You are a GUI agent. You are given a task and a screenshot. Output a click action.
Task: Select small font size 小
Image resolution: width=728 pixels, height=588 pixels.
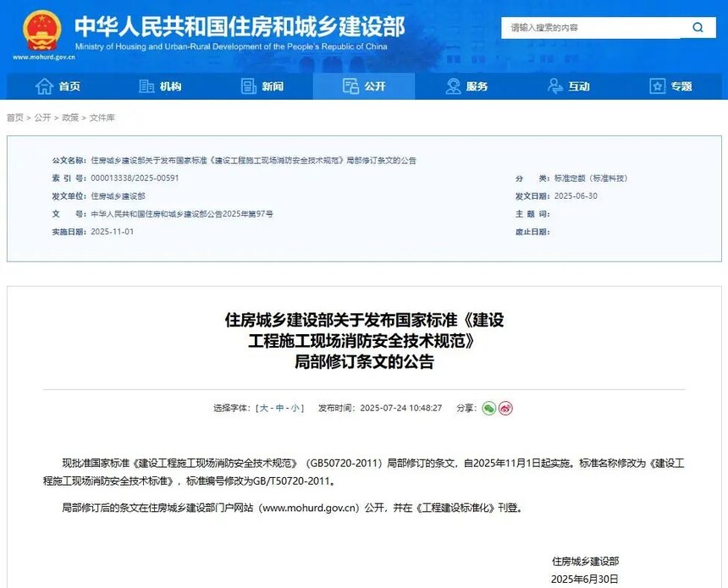[295, 409]
